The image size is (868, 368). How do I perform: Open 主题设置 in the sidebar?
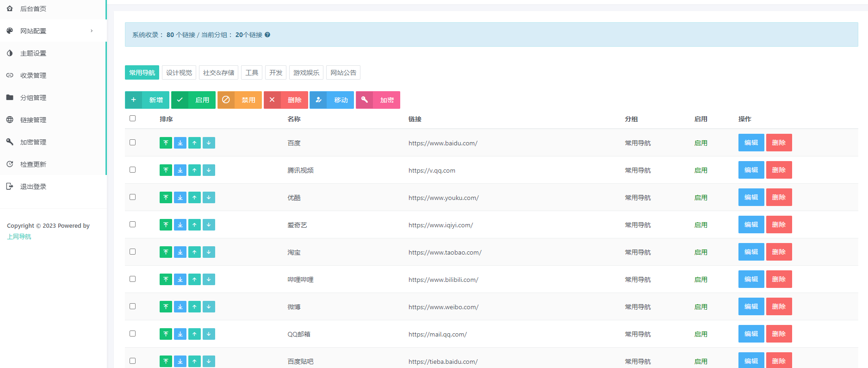pyautogui.click(x=53, y=53)
